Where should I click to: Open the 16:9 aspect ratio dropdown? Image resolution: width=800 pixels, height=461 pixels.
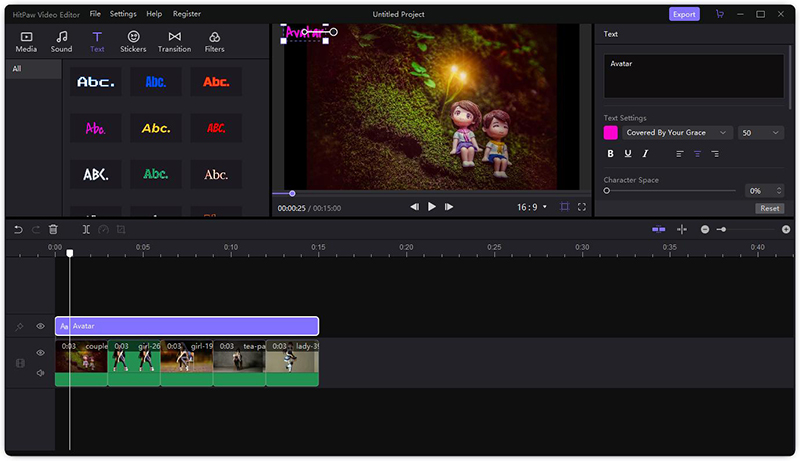click(531, 207)
